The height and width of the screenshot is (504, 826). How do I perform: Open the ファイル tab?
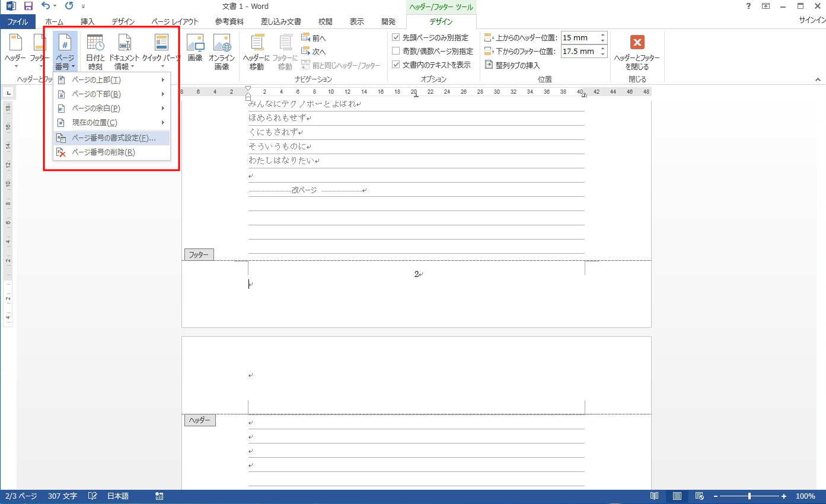point(18,22)
